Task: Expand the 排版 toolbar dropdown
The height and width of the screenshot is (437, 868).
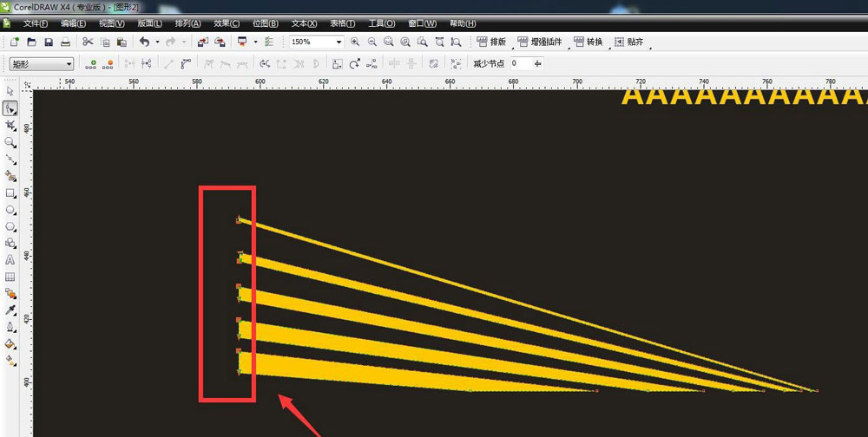Action: tap(492, 42)
